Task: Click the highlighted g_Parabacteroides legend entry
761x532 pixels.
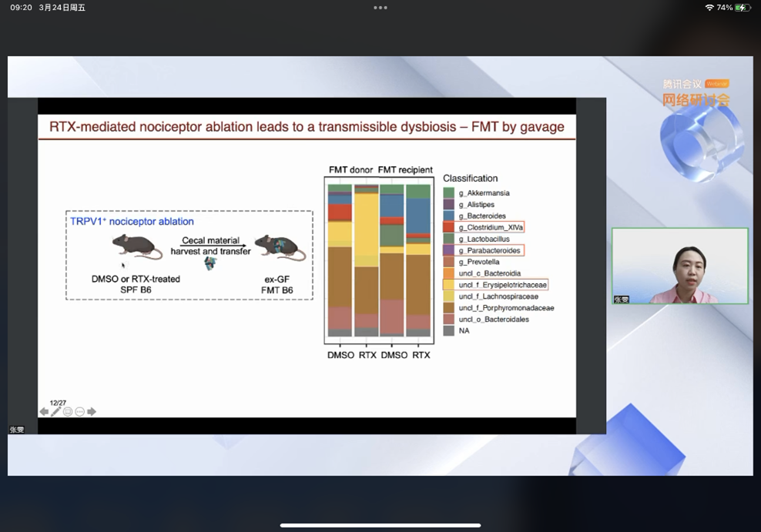Action: (x=483, y=250)
